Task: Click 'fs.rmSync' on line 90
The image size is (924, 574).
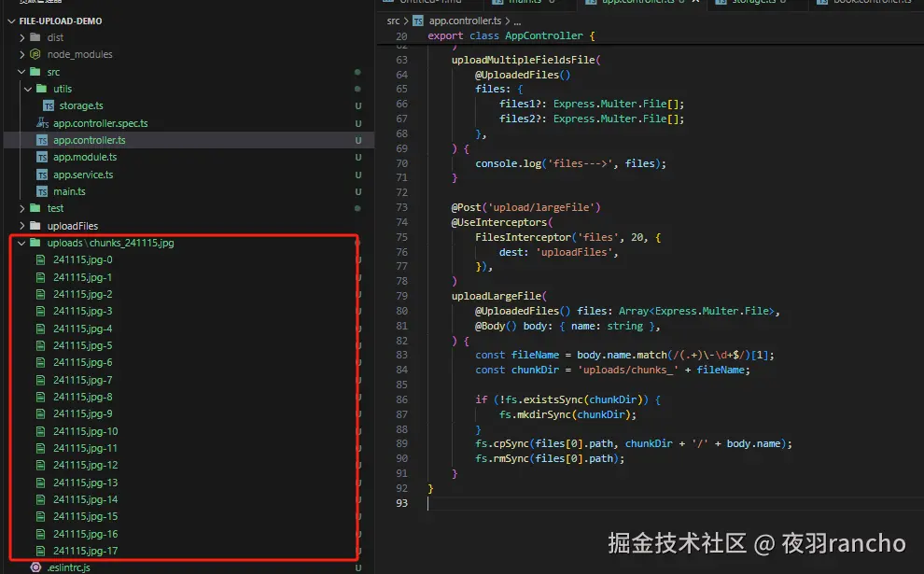Action: [x=502, y=458]
